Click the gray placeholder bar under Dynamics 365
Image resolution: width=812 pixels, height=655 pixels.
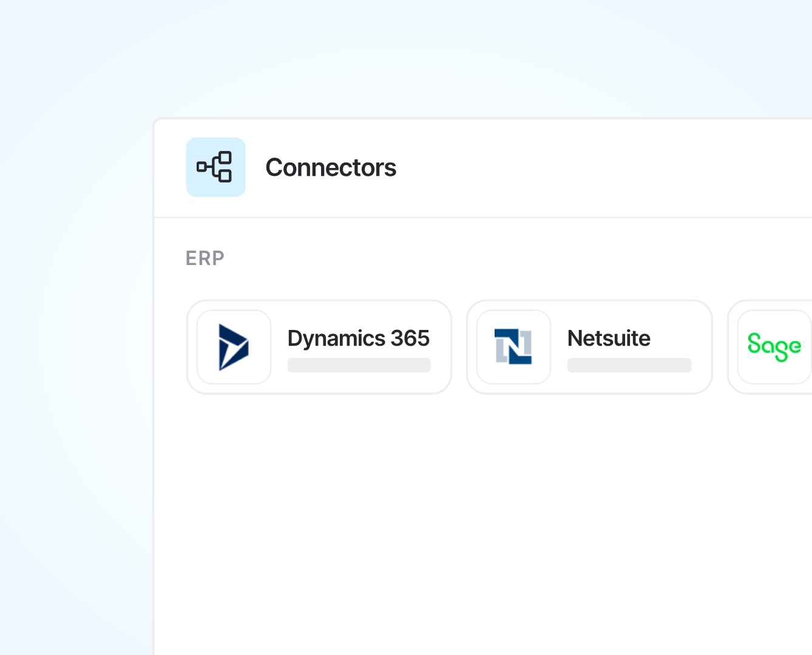point(359,365)
